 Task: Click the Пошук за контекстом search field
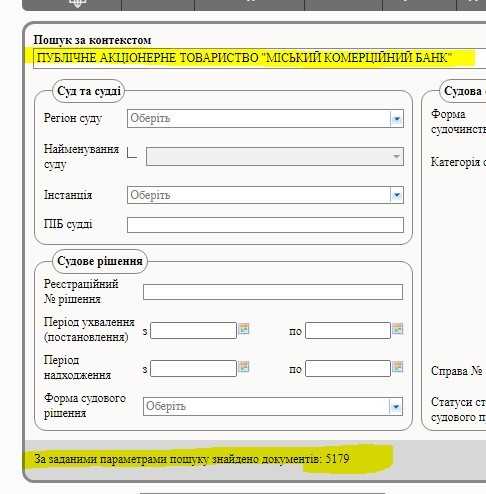pyautogui.click(x=259, y=58)
